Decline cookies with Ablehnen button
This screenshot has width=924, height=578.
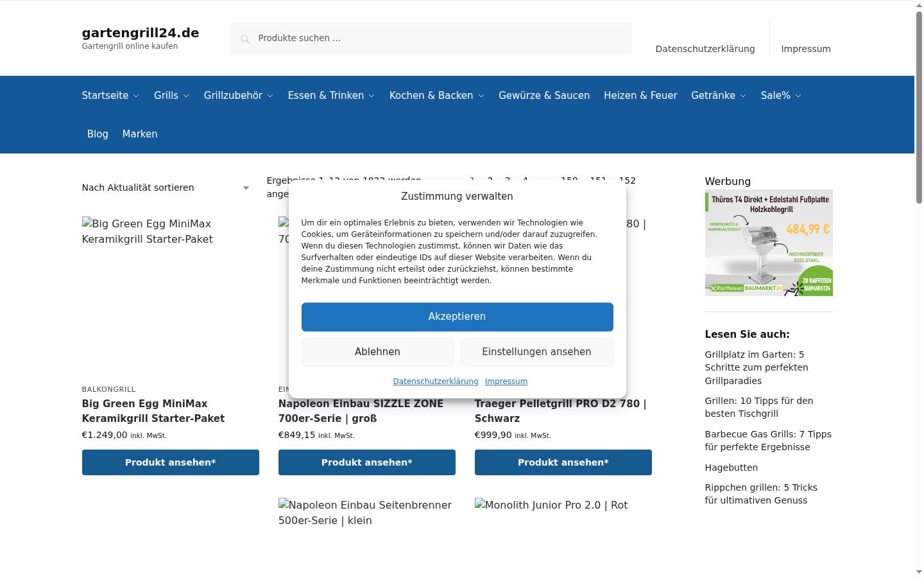[x=378, y=352]
